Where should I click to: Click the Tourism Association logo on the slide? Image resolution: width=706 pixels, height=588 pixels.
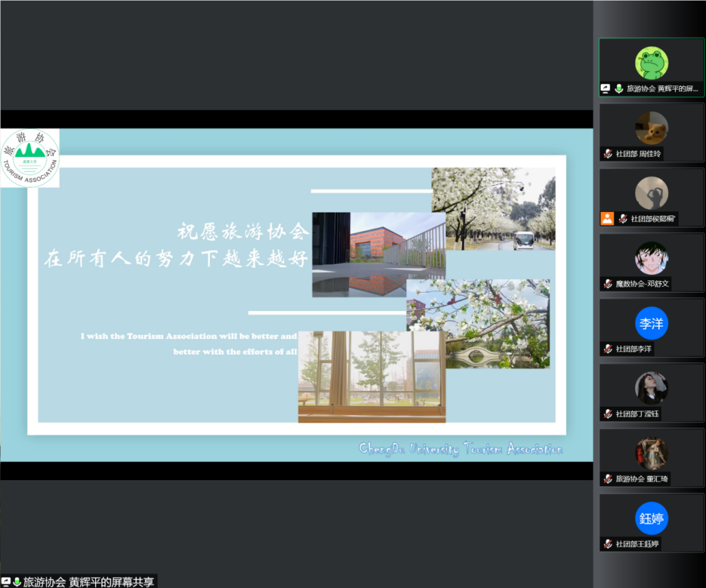coord(30,158)
